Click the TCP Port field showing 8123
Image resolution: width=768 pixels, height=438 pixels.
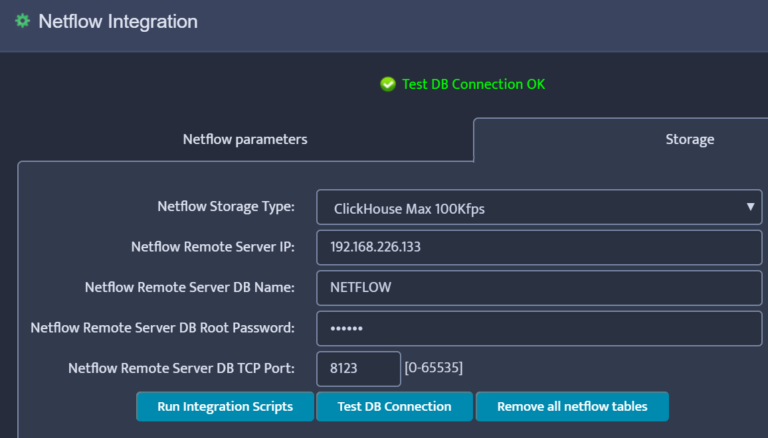click(358, 368)
